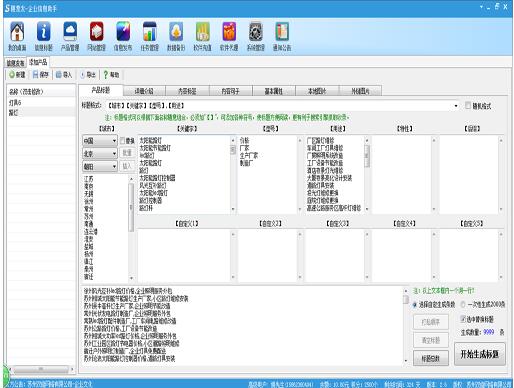Image resolution: width=514 pixels, height=388 pixels.
Task: Click the horizontal scrollbar under product list
Action: coord(41,369)
